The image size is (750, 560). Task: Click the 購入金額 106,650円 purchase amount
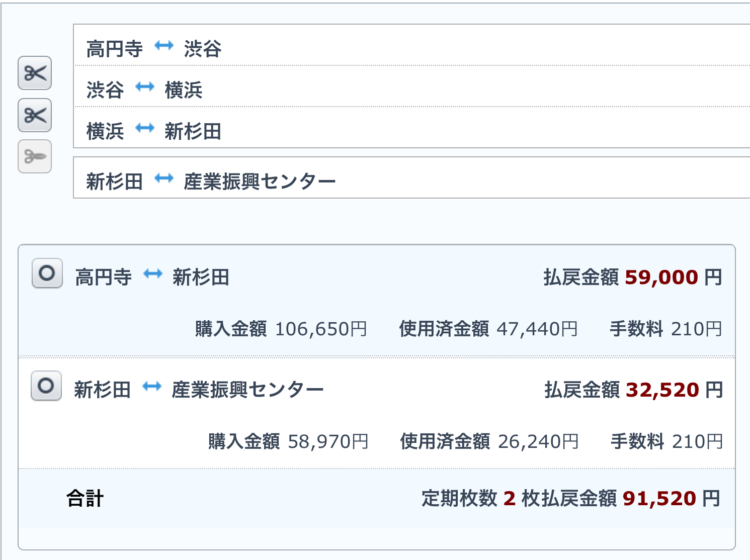point(281,329)
